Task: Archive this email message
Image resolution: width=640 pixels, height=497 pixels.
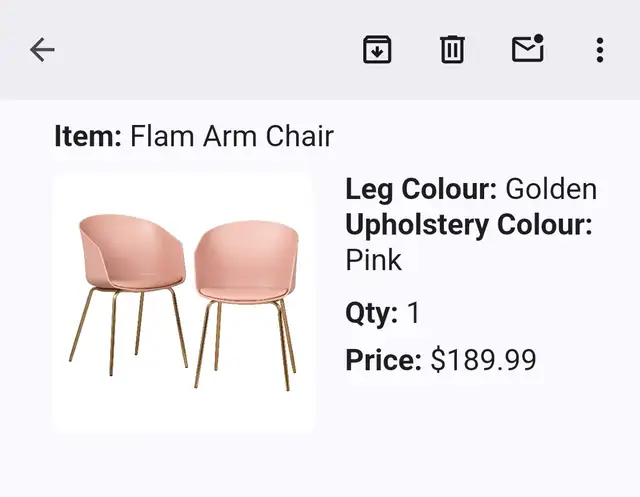Action: click(x=377, y=50)
